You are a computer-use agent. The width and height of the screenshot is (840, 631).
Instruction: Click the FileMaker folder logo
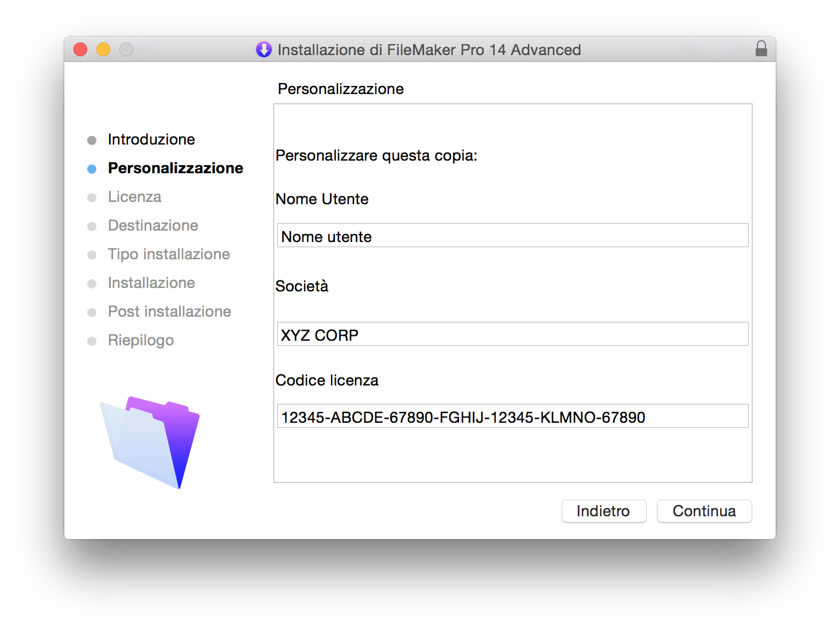pyautogui.click(x=150, y=442)
